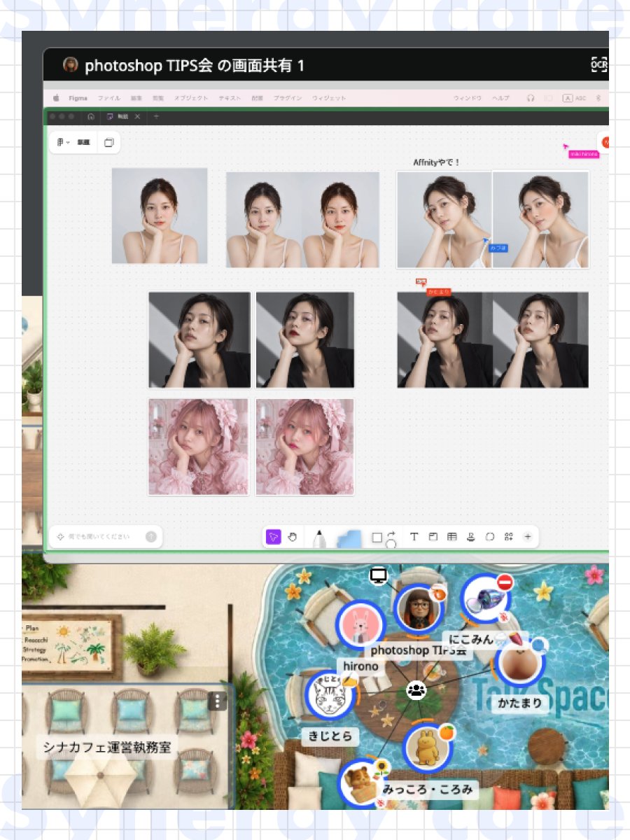Click the かたまり avatar
Screen dimensions: 630x840
coord(520,661)
